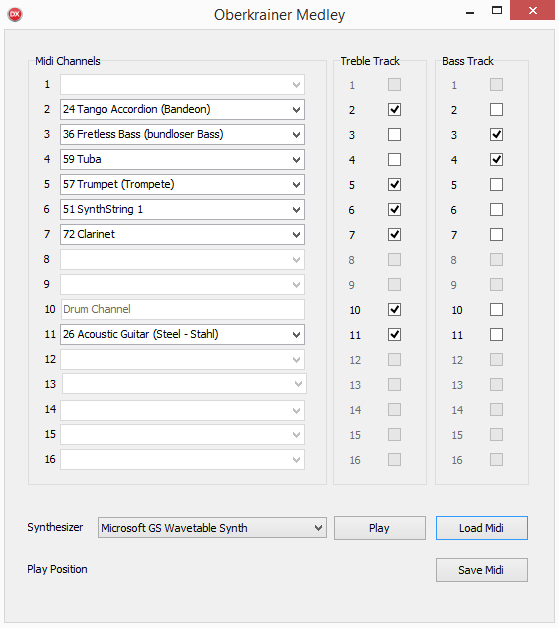
Task: Disable Treble Track channel 11 checkbox
Action: (394, 334)
